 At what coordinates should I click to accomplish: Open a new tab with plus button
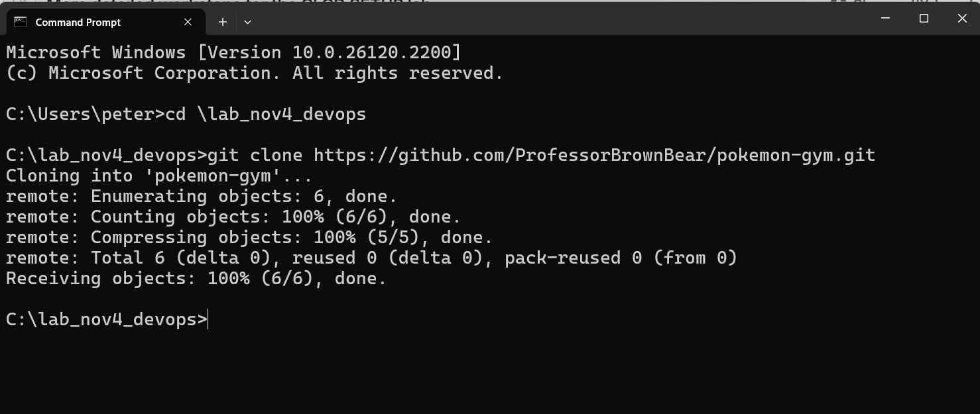tap(223, 22)
